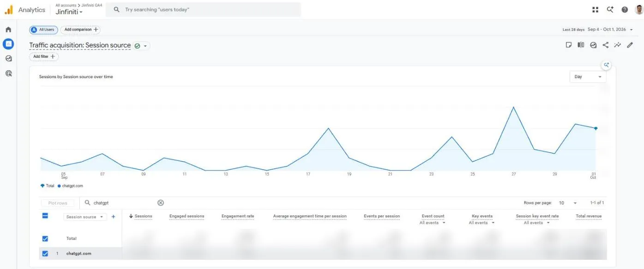This screenshot has height=269, width=644.
Task: Click the magnifier icon in the table search
Action: click(88, 202)
